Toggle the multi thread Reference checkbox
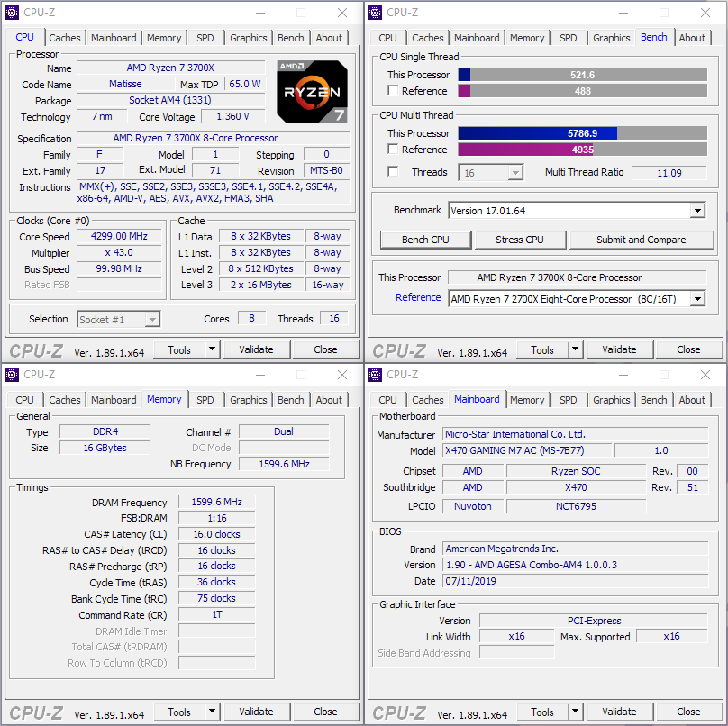This screenshot has width=728, height=726. pyautogui.click(x=393, y=149)
